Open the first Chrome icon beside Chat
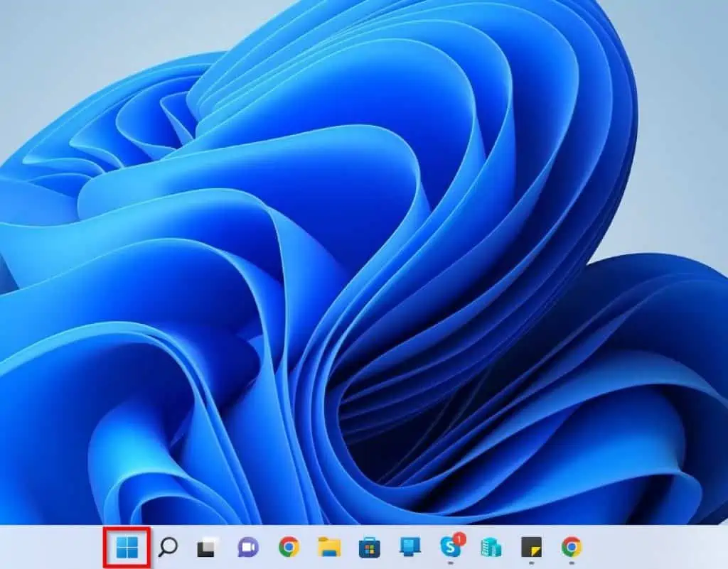Image resolution: width=728 pixels, height=569 pixels. pos(288,547)
